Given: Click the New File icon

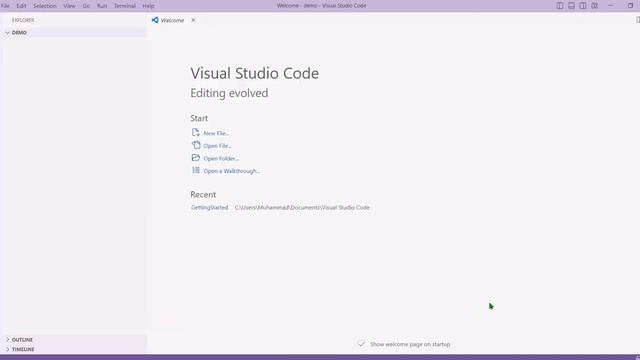Looking at the screenshot, I should 196,133.
